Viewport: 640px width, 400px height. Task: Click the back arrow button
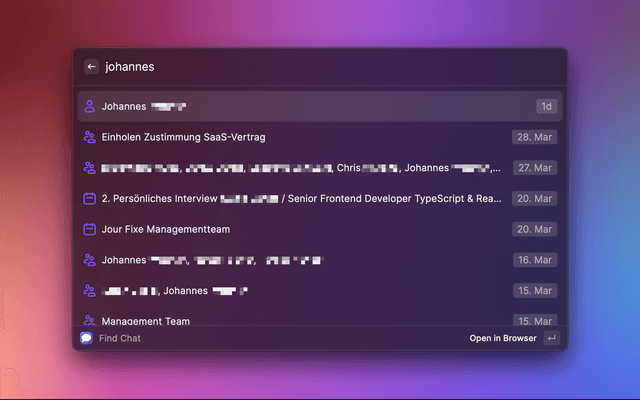(91, 67)
